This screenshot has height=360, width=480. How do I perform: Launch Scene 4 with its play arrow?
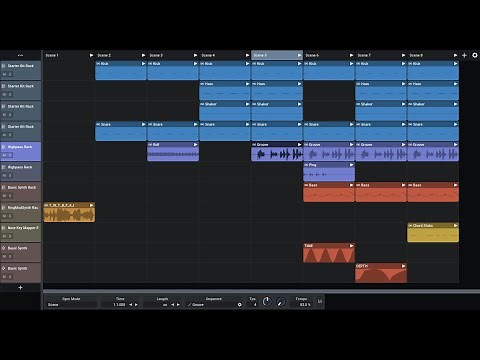pyautogui.click(x=247, y=55)
